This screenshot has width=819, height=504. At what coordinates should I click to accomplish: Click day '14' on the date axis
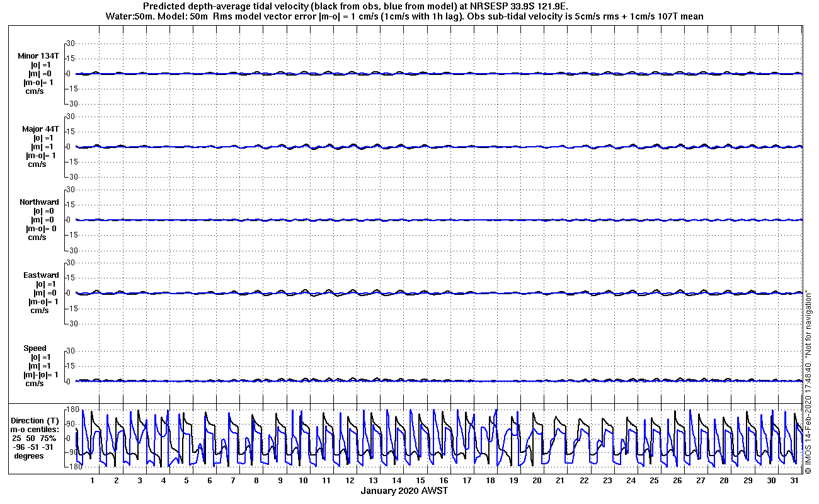click(x=397, y=481)
